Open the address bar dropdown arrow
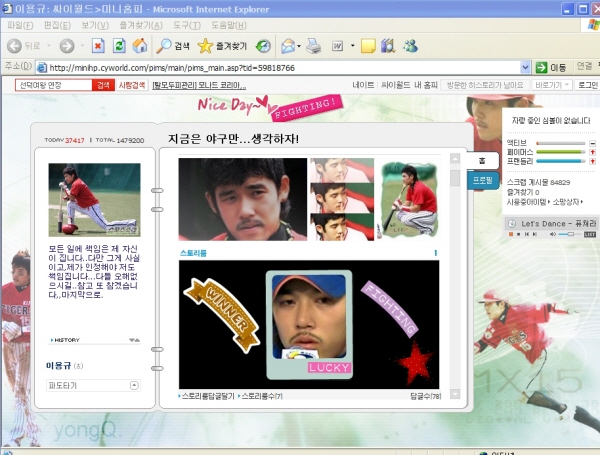This screenshot has width=600, height=455. click(526, 67)
